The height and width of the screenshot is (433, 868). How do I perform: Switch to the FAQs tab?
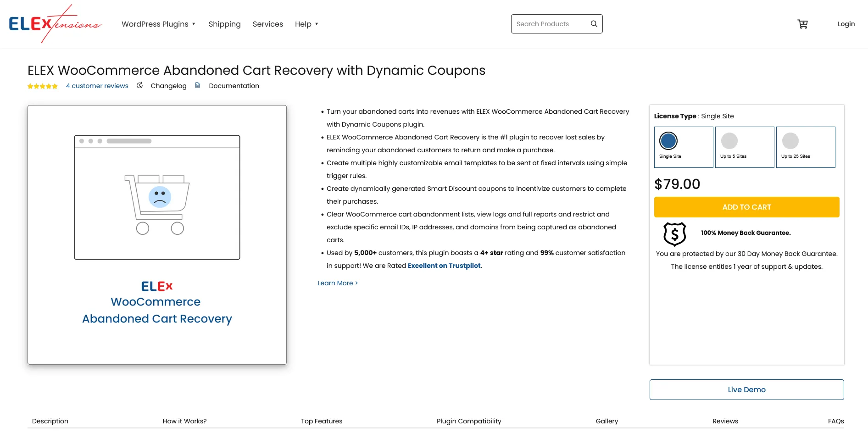(x=836, y=421)
